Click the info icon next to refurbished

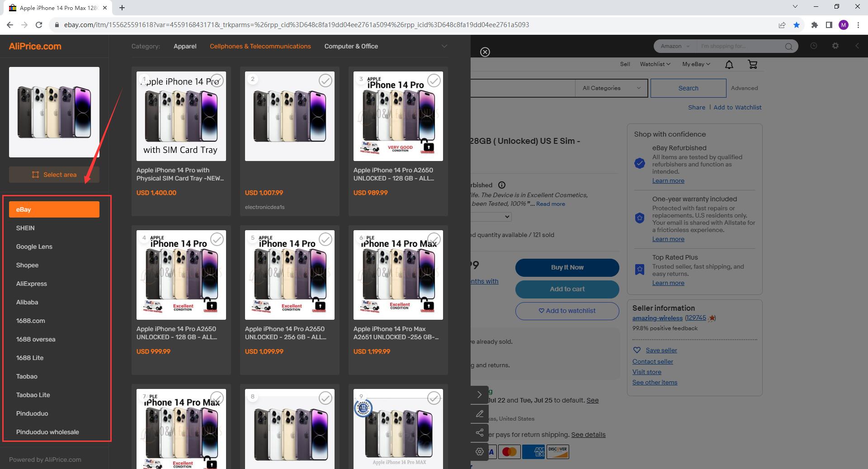pos(502,185)
